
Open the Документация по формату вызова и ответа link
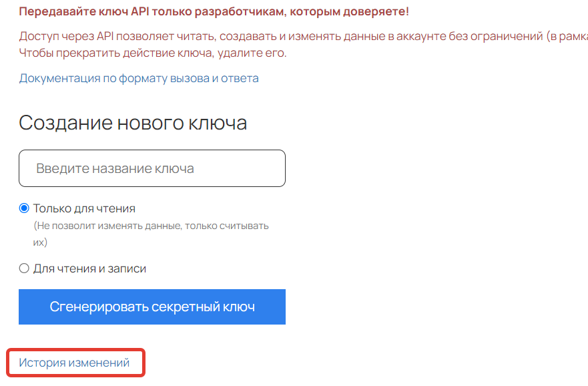pos(139,78)
